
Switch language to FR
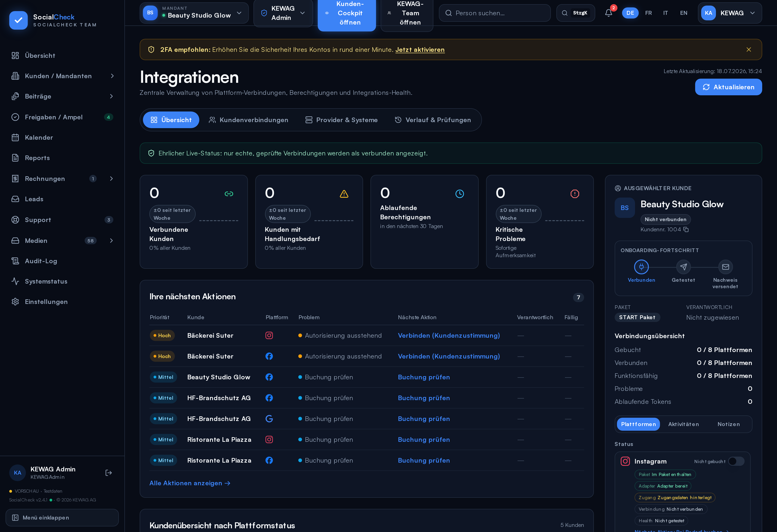point(648,13)
